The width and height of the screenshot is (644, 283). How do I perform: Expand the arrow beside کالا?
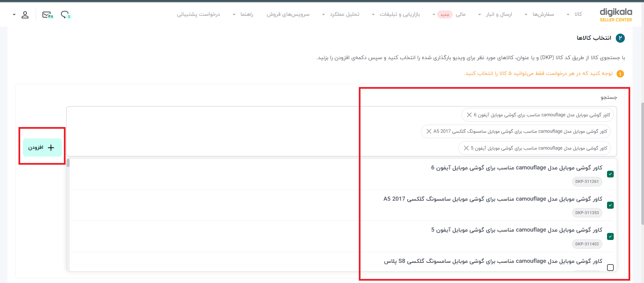tap(568, 14)
